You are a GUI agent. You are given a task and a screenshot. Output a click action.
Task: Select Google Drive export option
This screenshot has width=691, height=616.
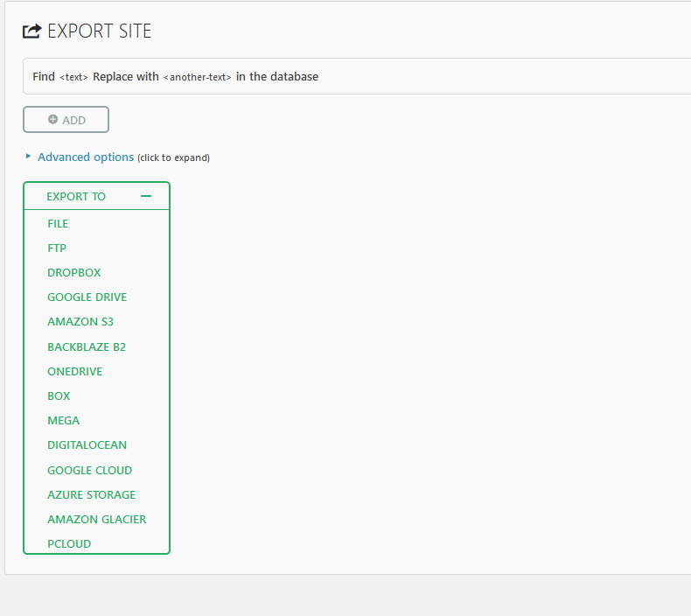click(x=87, y=297)
